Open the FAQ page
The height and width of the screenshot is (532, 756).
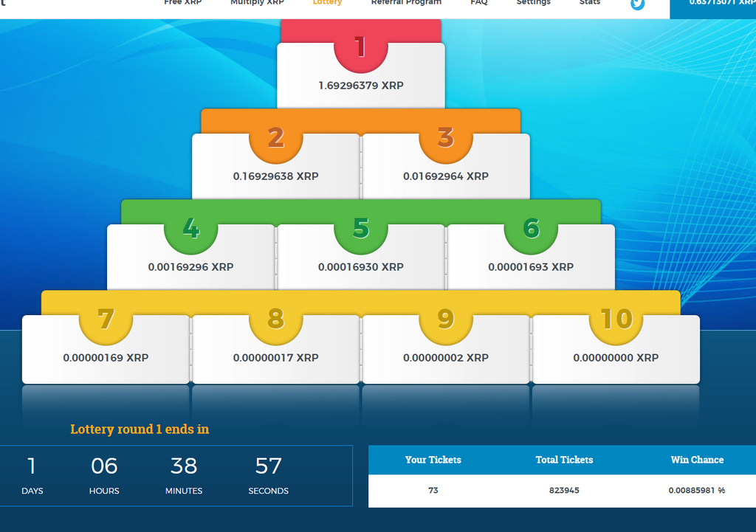click(x=478, y=2)
